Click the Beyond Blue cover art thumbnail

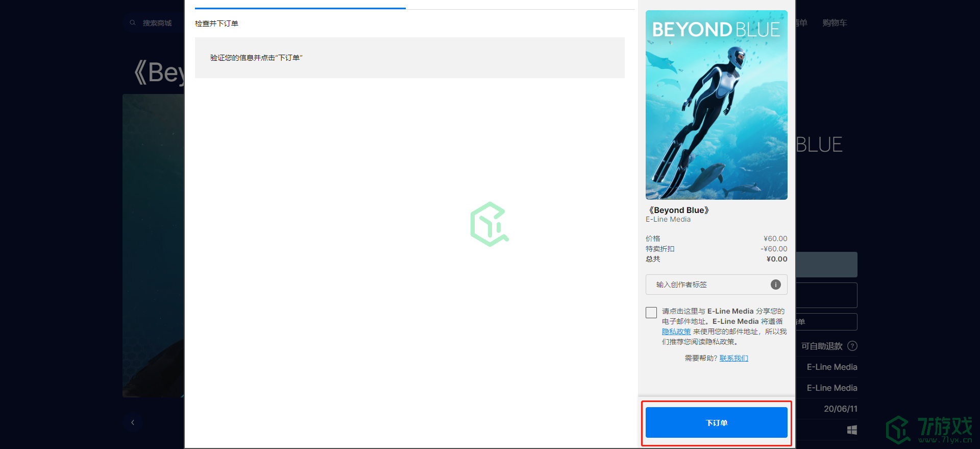pyautogui.click(x=716, y=105)
